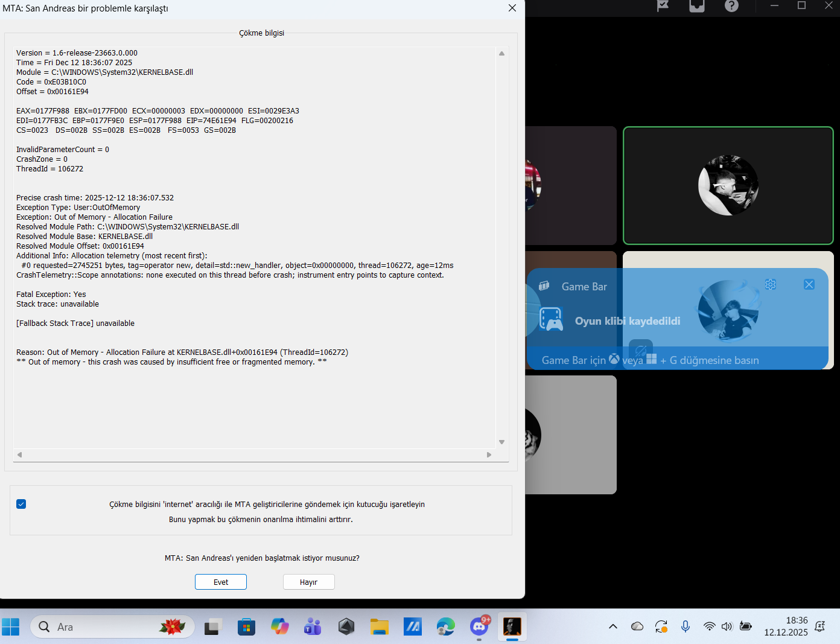Close the MTA crash dialog
This screenshot has width=840, height=644.
512,8
